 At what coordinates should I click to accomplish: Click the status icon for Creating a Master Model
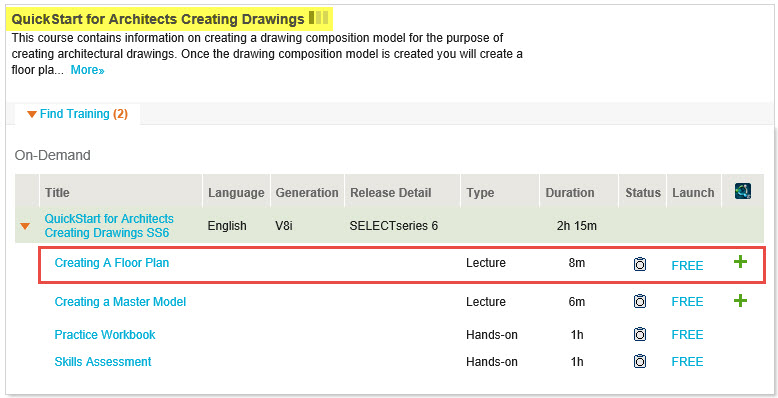(640, 301)
